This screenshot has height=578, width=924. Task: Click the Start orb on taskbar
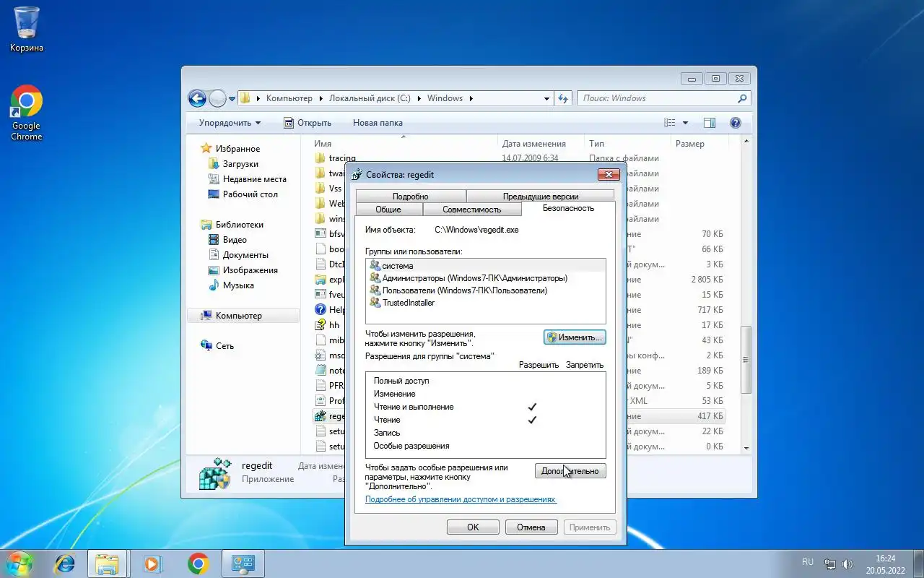pyautogui.click(x=19, y=564)
